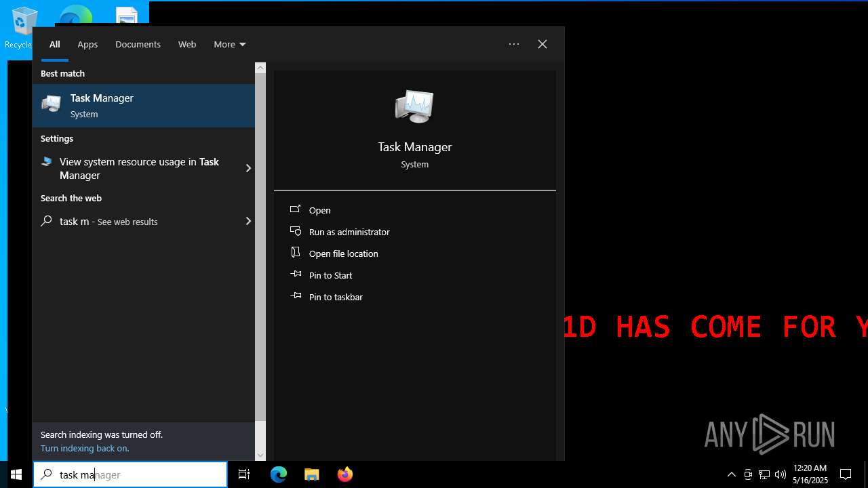868x488 pixels.
Task: Switch to the Web search tab
Action: pyautogui.click(x=187, y=44)
